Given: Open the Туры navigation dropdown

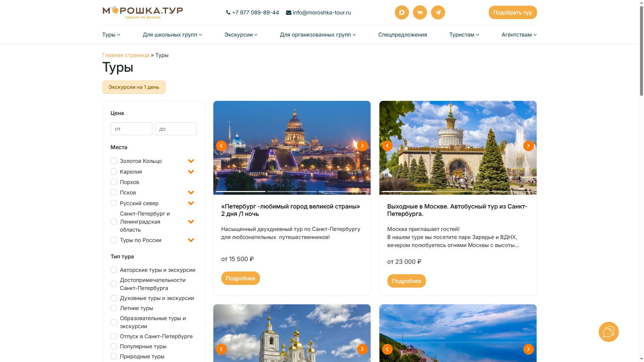Looking at the screenshot, I should click(x=111, y=35).
